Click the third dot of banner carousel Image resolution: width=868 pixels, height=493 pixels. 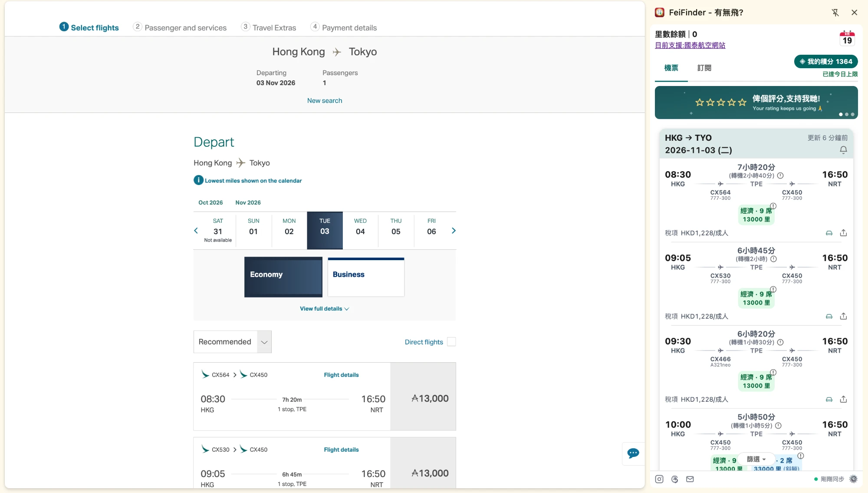(x=852, y=115)
